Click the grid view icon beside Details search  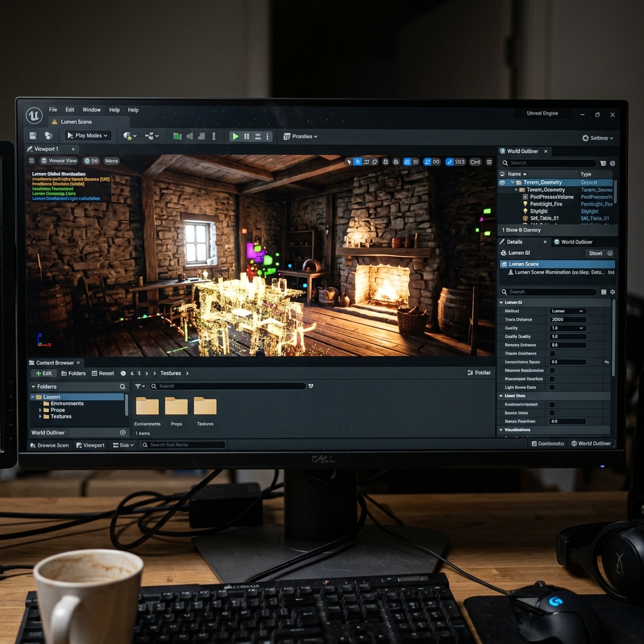(x=604, y=292)
